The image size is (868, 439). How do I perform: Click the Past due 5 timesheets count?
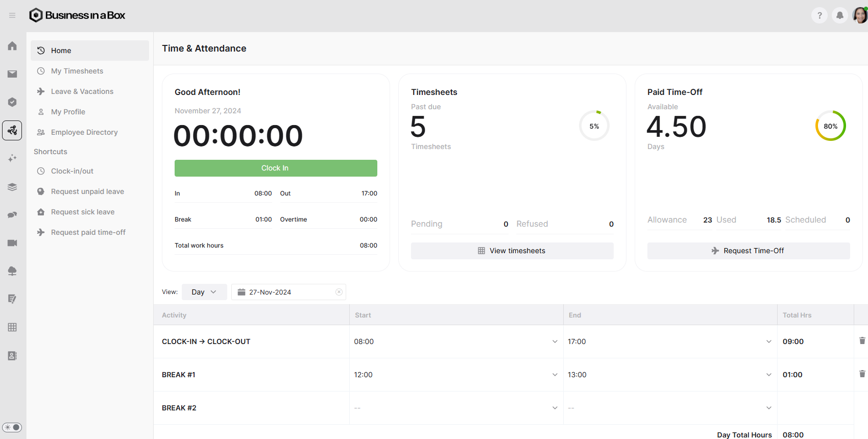(418, 127)
